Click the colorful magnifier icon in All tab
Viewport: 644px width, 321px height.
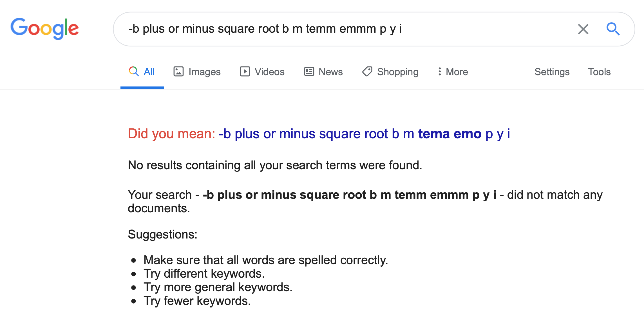tap(134, 72)
